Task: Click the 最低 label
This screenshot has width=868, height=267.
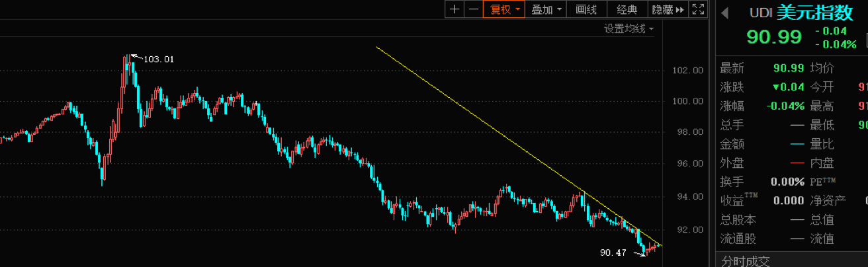Action: (x=822, y=125)
